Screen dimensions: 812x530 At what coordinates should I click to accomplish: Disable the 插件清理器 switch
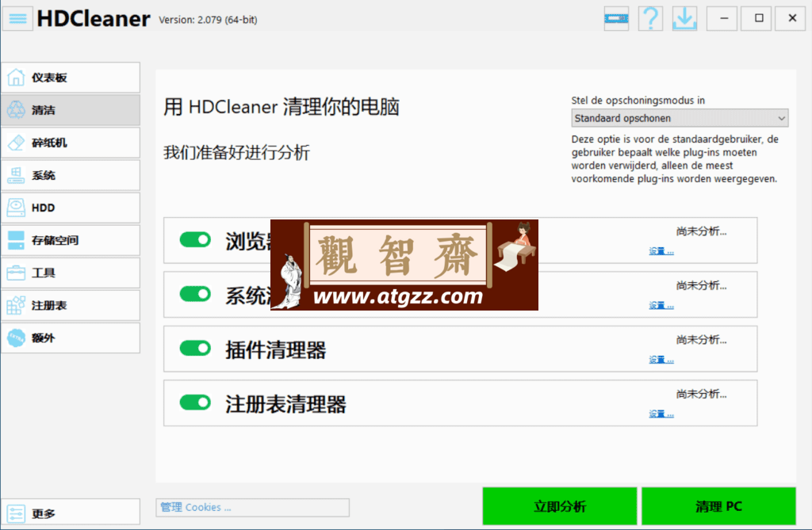[x=195, y=349]
